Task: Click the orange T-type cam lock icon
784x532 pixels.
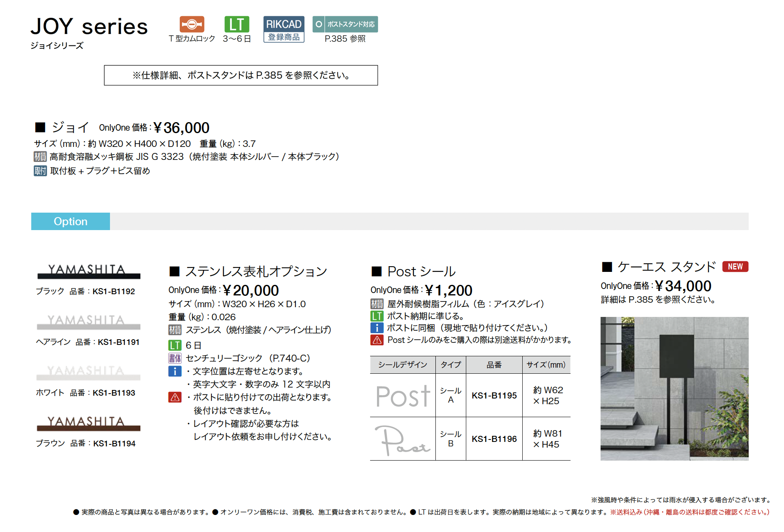Action: (x=192, y=24)
